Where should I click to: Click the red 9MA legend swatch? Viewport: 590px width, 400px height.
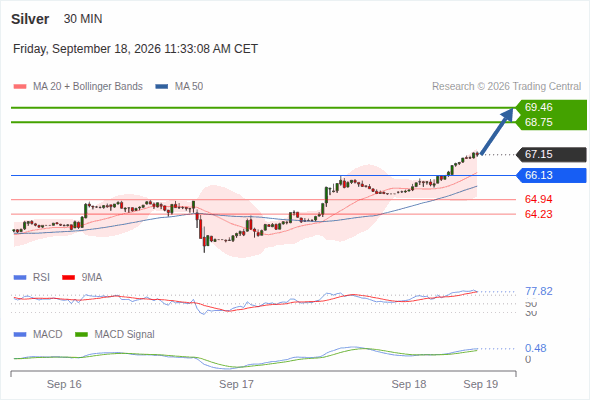coord(68,278)
